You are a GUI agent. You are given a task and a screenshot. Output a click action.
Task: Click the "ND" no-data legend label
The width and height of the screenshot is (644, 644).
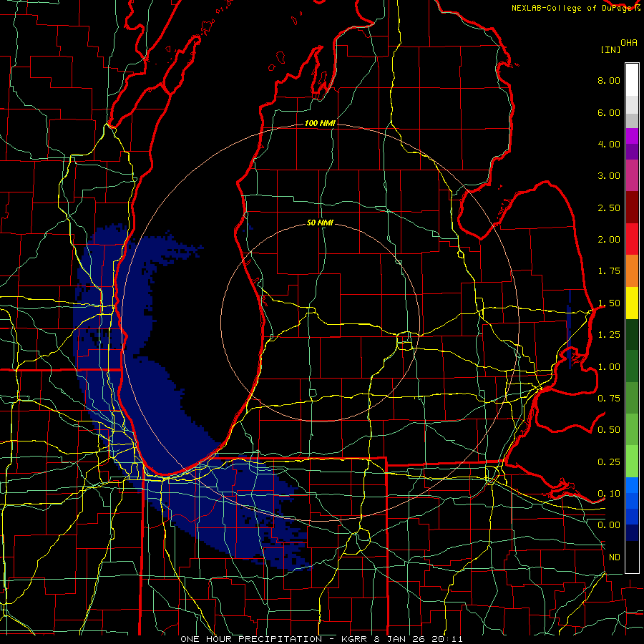pos(615,557)
